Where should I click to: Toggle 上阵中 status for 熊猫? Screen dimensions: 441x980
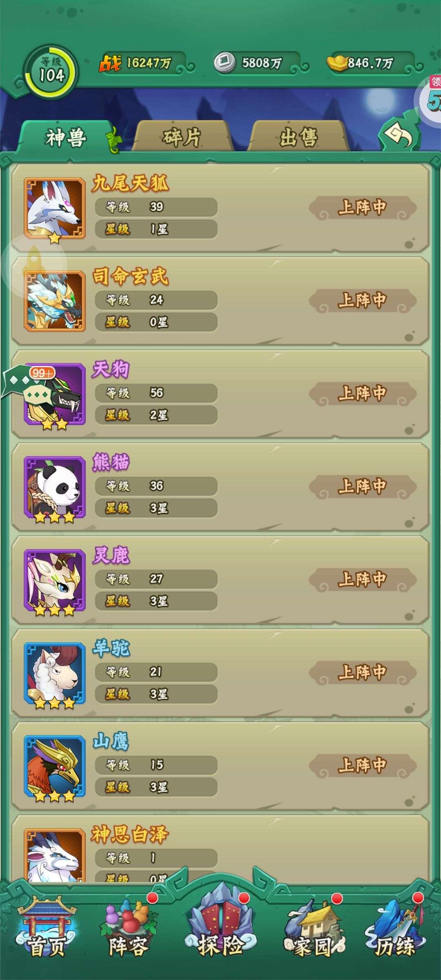pos(363,486)
